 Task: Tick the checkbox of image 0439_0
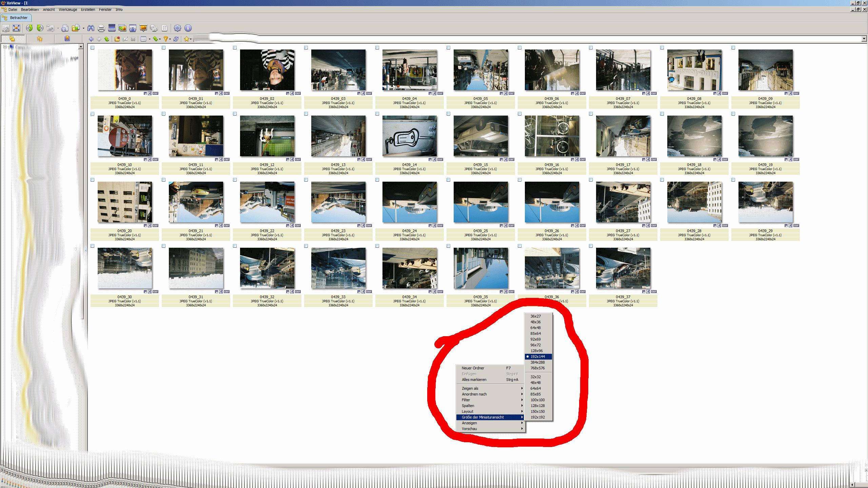[x=92, y=48]
